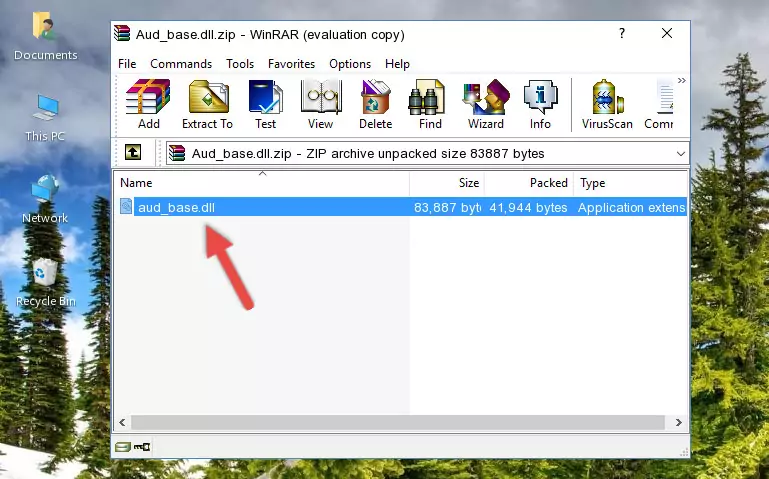This screenshot has width=769, height=479.
Task: Open the Help menu
Action: (x=397, y=64)
